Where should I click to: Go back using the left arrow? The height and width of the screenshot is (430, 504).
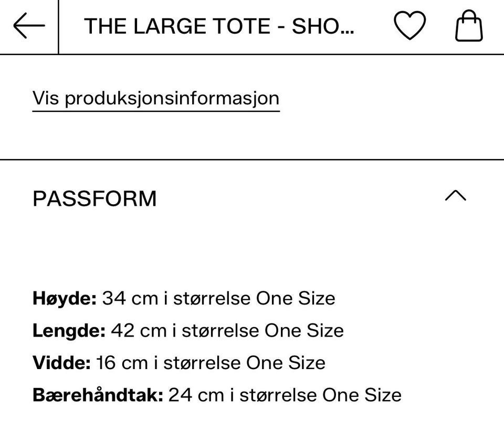[x=29, y=26]
